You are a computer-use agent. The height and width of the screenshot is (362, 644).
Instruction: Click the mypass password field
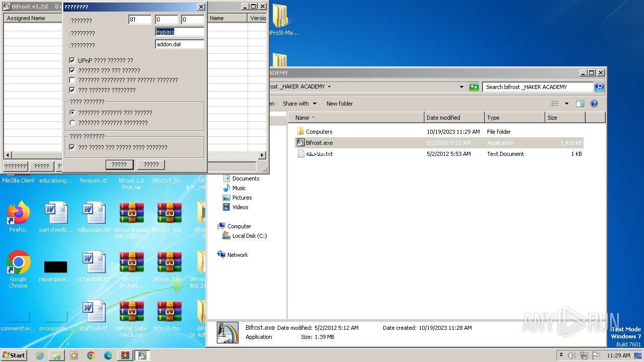click(x=180, y=32)
